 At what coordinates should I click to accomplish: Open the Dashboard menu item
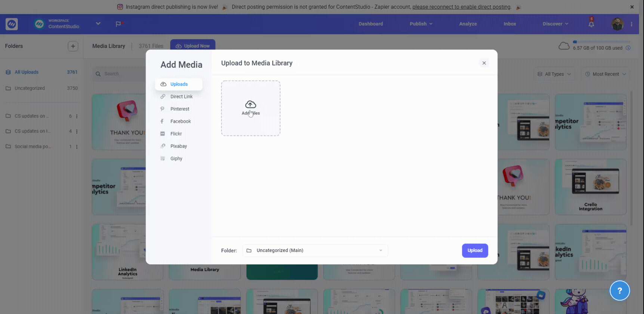click(371, 24)
